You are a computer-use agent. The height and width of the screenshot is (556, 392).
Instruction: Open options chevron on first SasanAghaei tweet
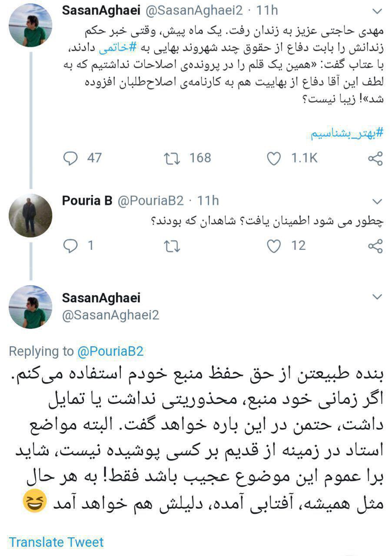click(x=377, y=10)
